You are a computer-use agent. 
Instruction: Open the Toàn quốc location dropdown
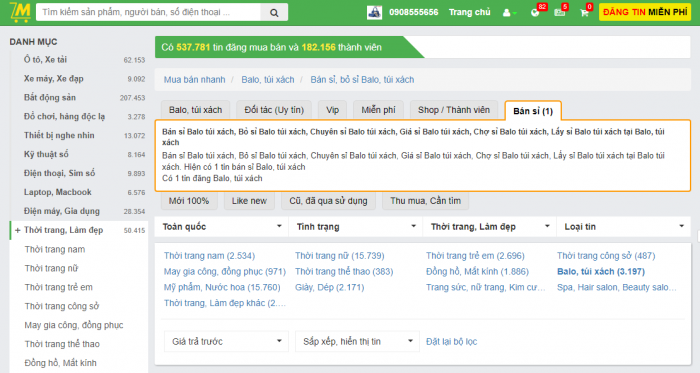pyautogui.click(x=222, y=227)
